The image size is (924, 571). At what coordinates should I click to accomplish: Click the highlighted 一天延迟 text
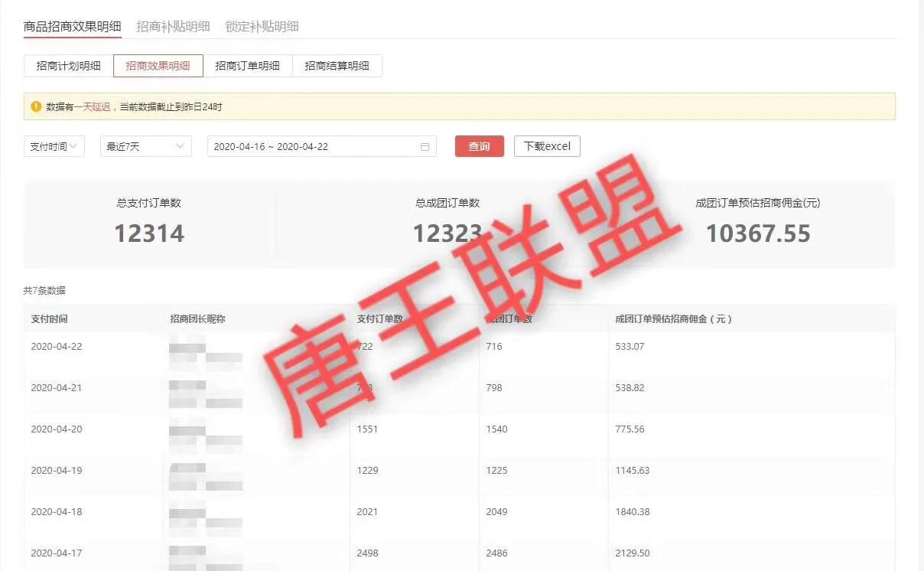click(x=92, y=106)
